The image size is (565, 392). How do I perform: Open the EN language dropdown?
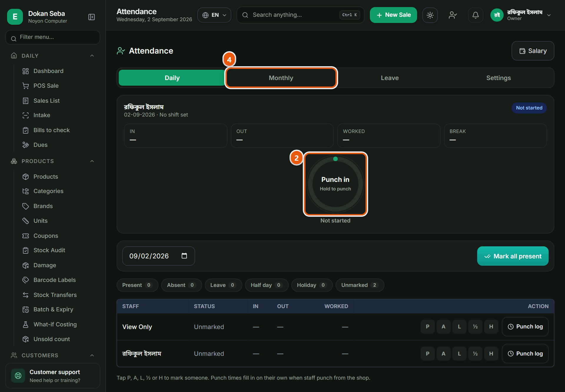(214, 15)
